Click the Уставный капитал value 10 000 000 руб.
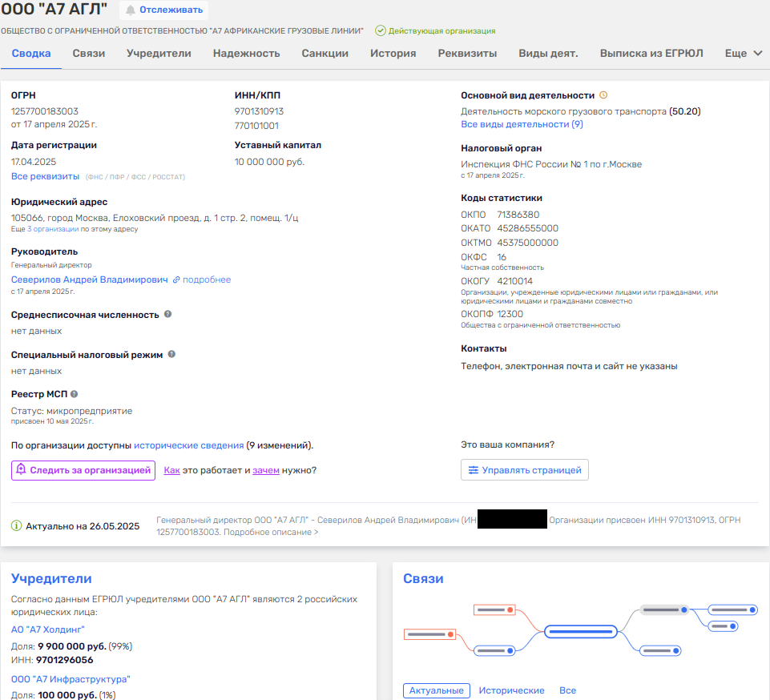The height and width of the screenshot is (700, 770). [269, 162]
